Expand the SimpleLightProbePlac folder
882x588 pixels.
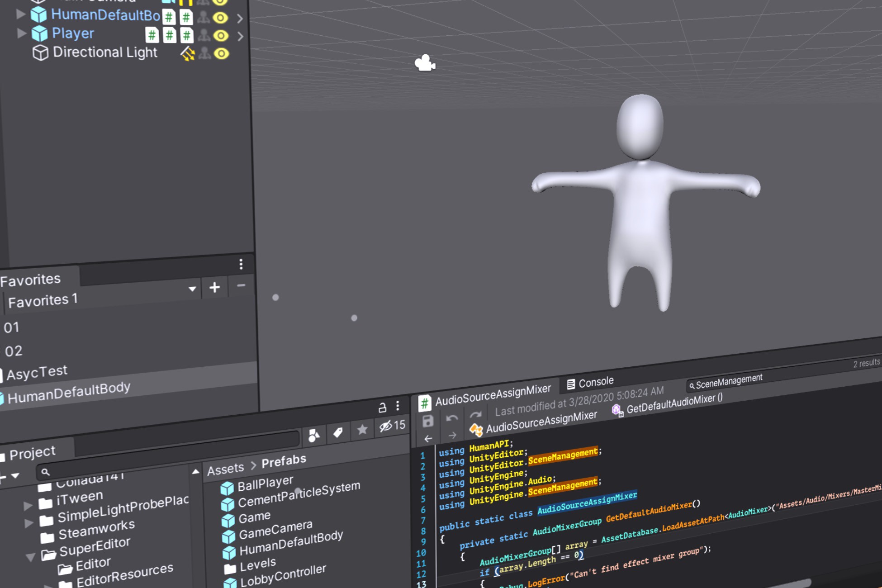[28, 523]
